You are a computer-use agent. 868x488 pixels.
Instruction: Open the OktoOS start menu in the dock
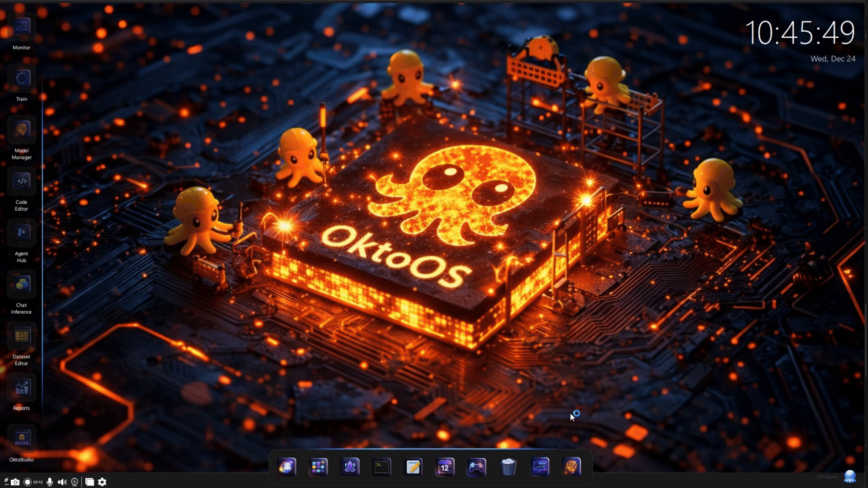[287, 466]
